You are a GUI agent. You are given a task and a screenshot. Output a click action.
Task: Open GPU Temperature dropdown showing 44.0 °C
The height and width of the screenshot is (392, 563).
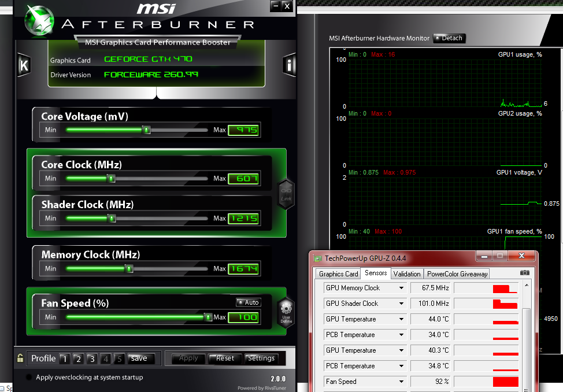pos(401,319)
